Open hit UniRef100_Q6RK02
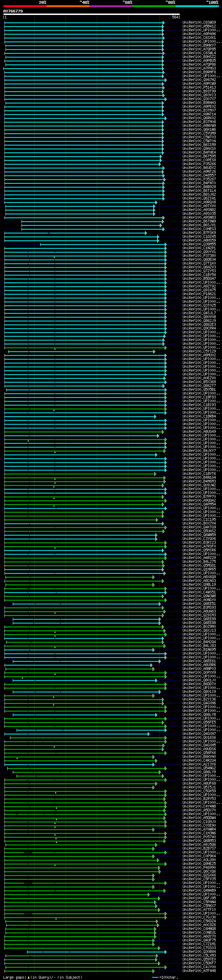 pyautogui.click(x=199, y=118)
